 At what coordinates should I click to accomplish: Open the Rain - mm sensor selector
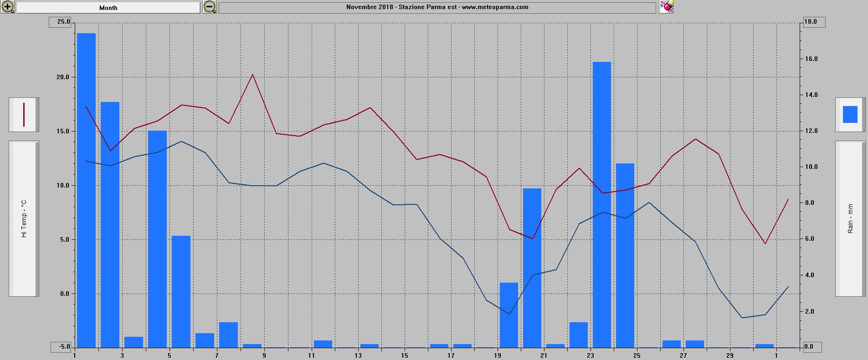[850, 218]
